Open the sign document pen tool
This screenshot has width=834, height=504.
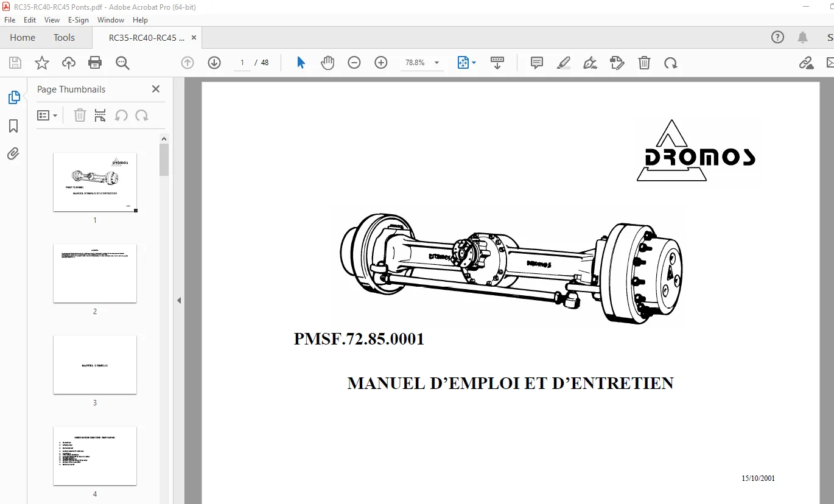click(x=590, y=63)
